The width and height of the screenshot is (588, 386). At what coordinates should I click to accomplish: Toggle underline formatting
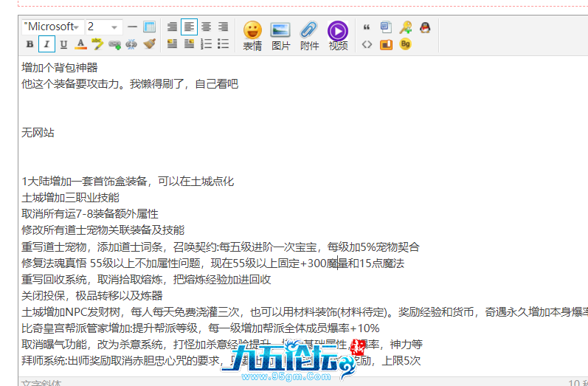(63, 44)
